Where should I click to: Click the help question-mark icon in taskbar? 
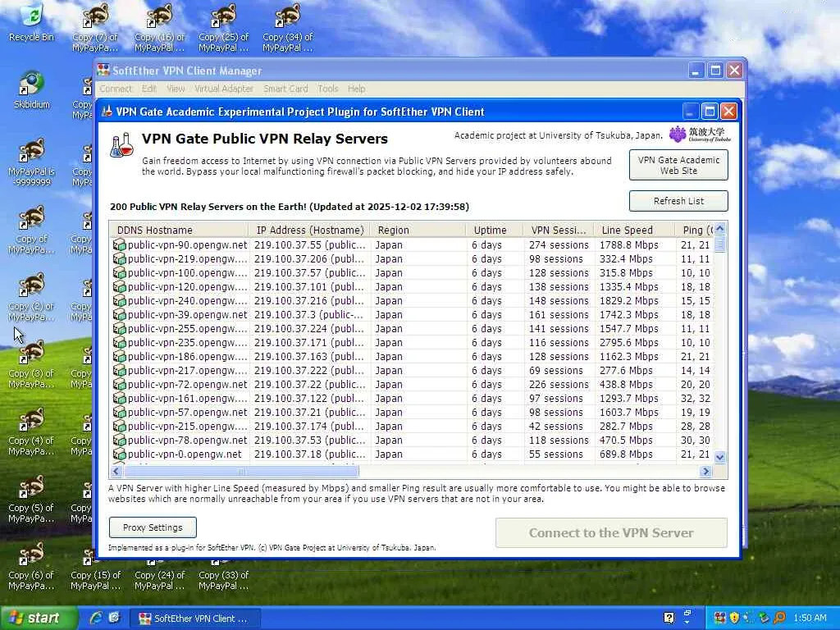coord(669,618)
